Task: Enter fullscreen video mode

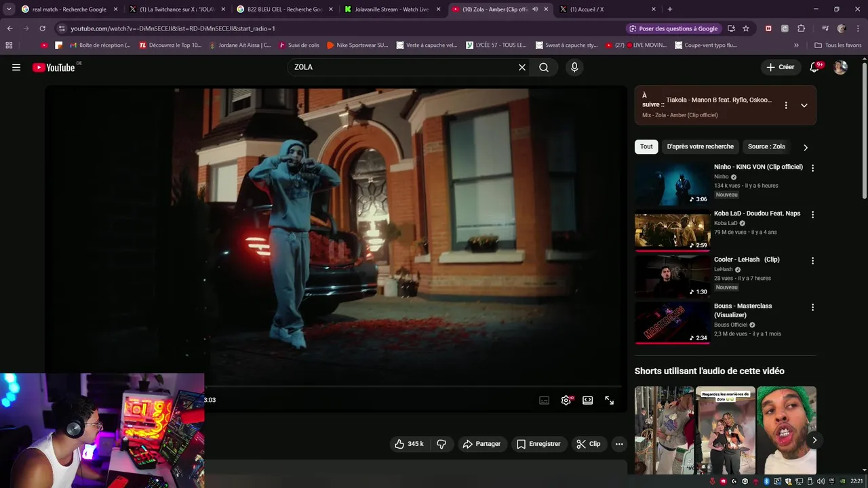Action: click(610, 400)
